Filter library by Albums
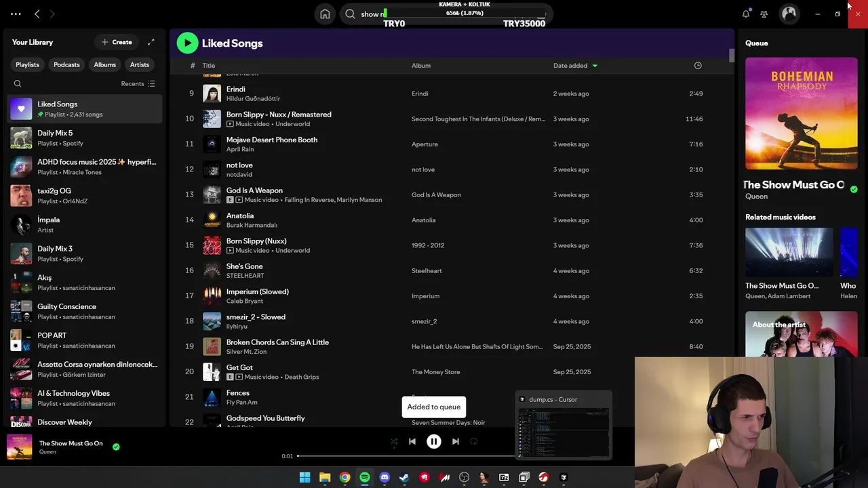Screen dimensions: 868x488 [x=105, y=64]
